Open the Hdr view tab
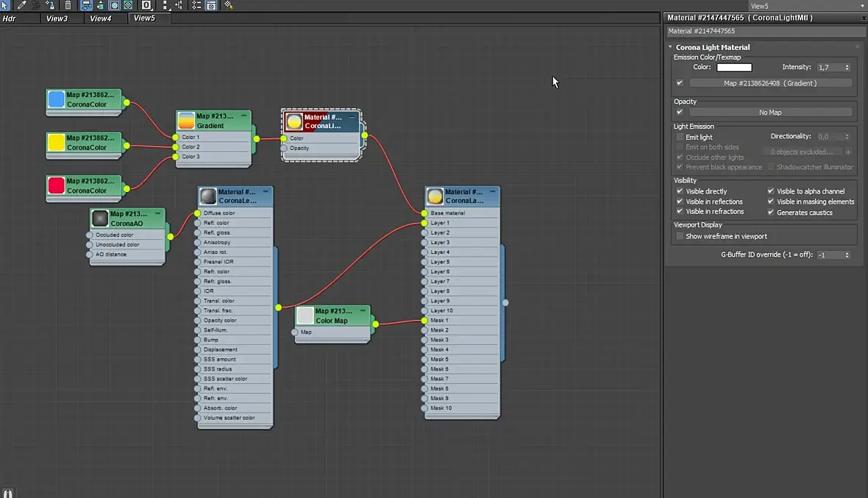Viewport: 868px width, 498px height. 10,18
